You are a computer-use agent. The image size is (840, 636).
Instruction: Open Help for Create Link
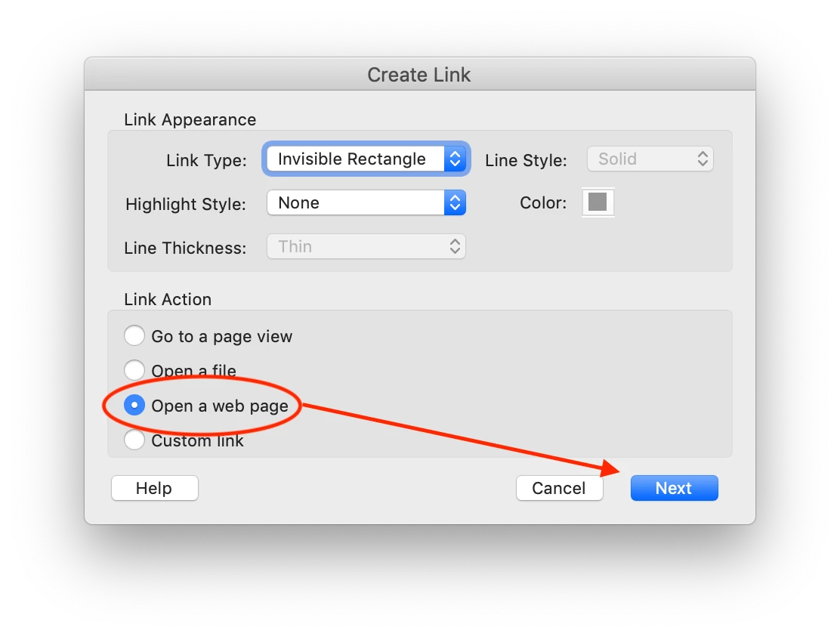(154, 488)
